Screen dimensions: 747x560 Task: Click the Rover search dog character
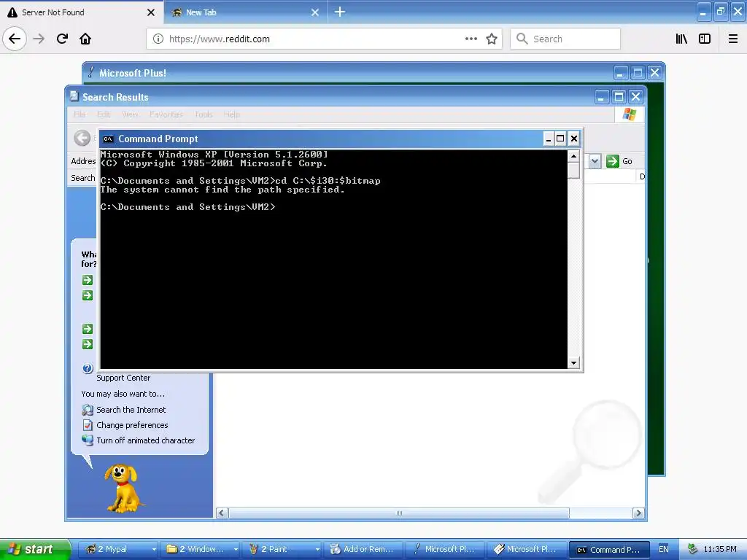click(x=123, y=488)
